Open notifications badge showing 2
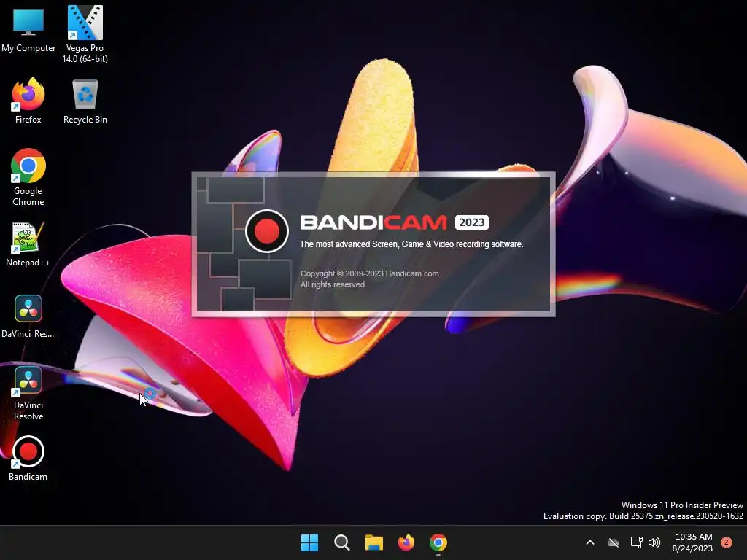Image resolution: width=747 pixels, height=560 pixels. [x=727, y=542]
